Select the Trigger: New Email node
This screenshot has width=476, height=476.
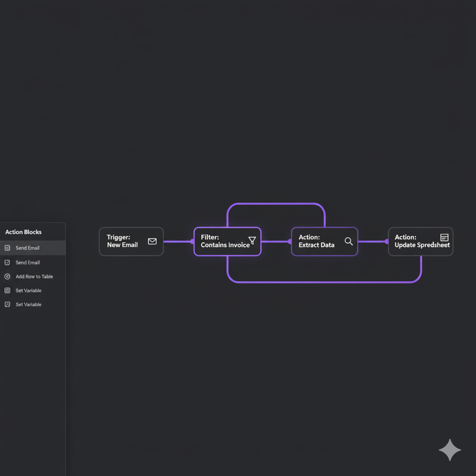[131, 241]
